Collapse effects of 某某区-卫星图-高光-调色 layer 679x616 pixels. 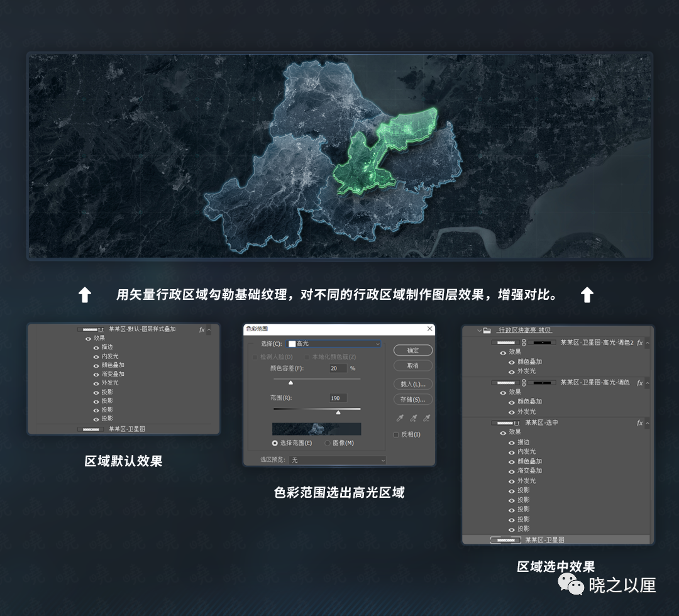pos(648,383)
